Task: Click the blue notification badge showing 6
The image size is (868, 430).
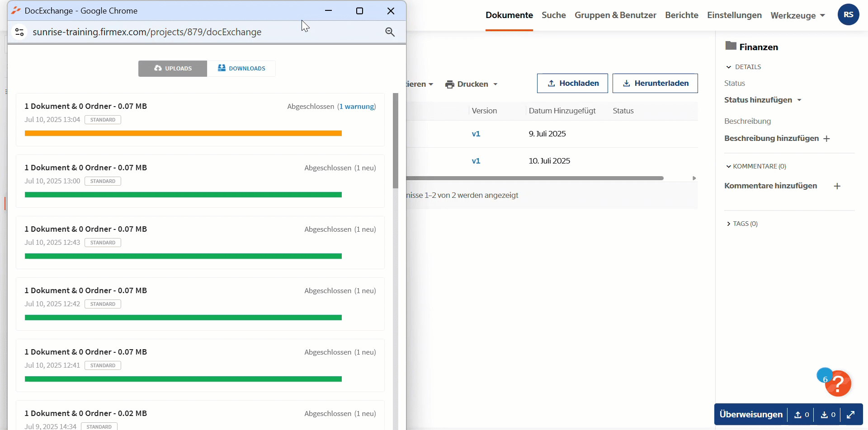Action: pyautogui.click(x=824, y=376)
